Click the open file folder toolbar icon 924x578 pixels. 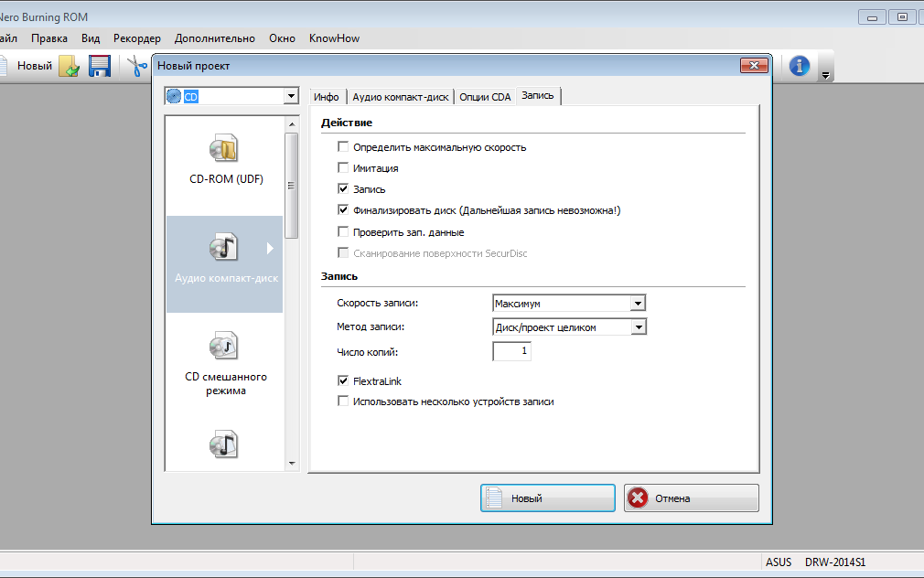(70, 66)
